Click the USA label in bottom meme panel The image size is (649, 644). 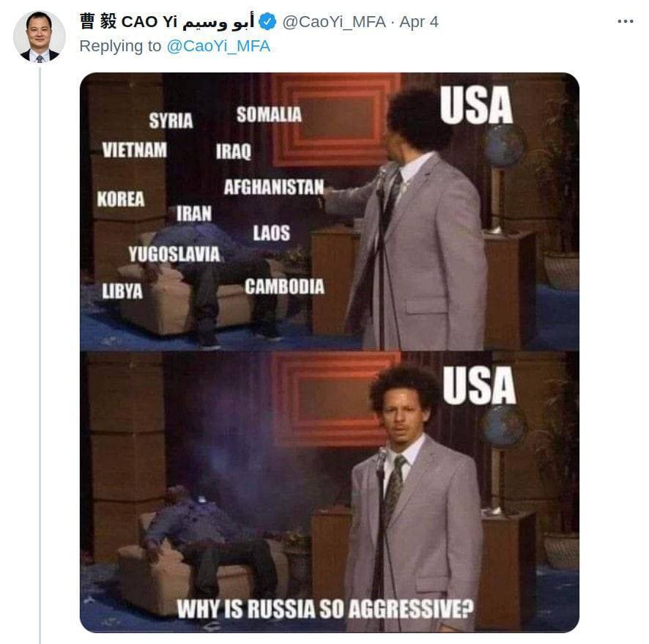click(x=479, y=385)
